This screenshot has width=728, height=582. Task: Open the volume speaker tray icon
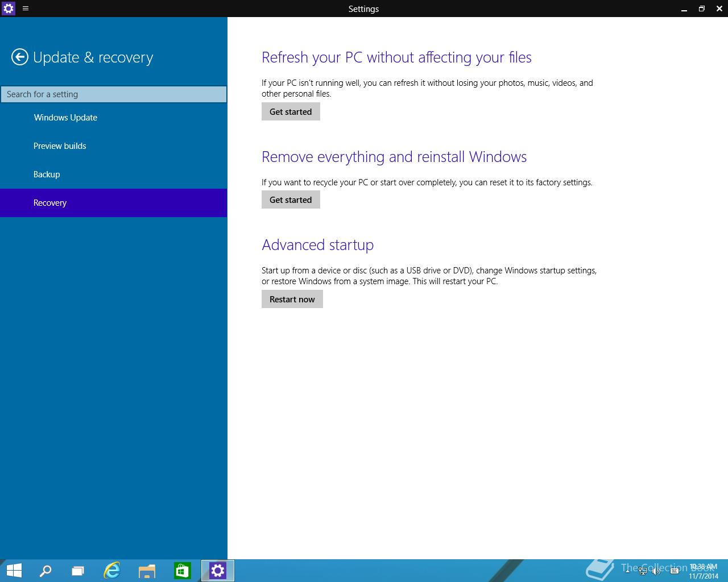(x=657, y=571)
